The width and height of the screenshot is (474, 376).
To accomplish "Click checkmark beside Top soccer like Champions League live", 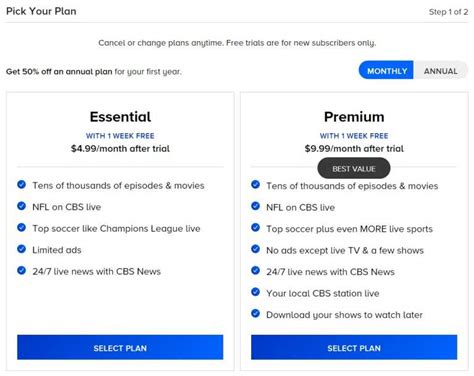I will (22, 228).
